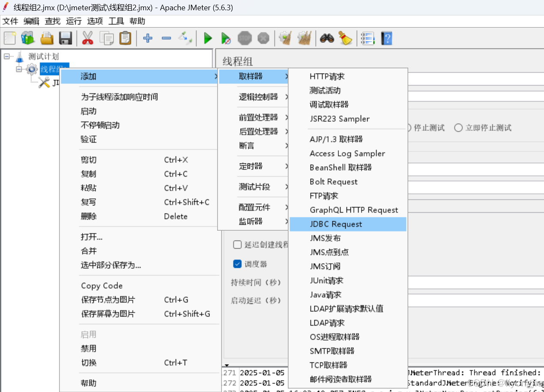Click 不停顿启动 in context menu
Screen dimensions: 544x392
(140, 125)
